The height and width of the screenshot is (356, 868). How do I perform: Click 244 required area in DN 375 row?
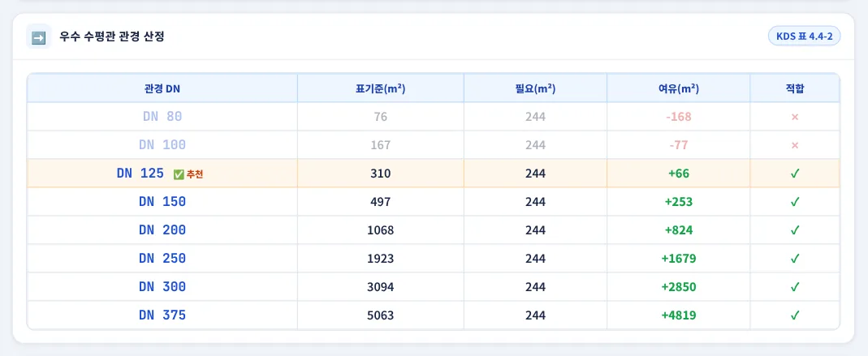tap(535, 315)
